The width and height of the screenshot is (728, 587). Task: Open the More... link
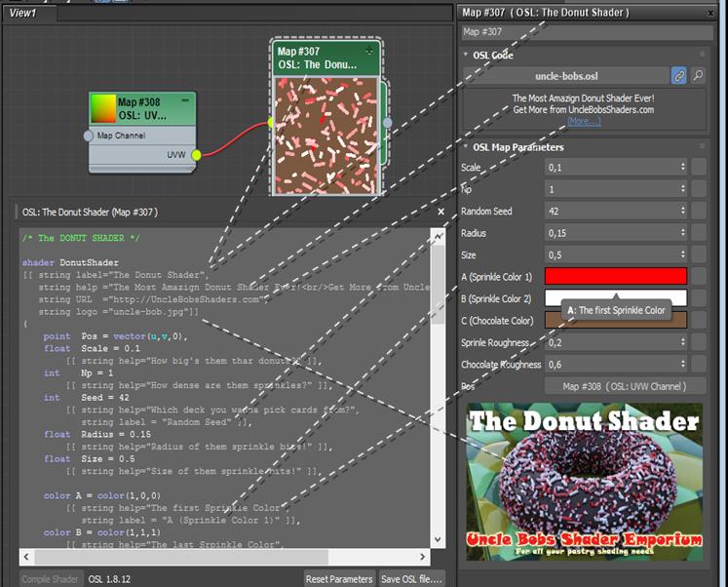[x=584, y=121]
